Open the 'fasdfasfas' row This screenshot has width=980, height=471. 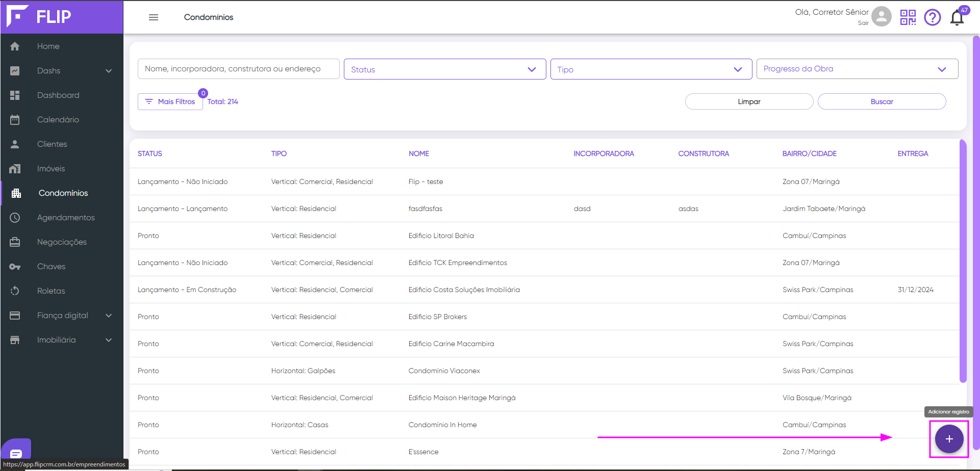[544, 208]
